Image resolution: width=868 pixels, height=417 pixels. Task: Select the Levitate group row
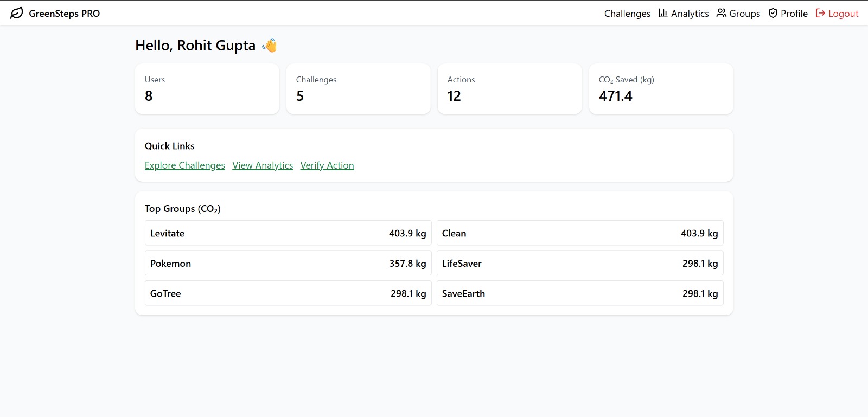[288, 233]
